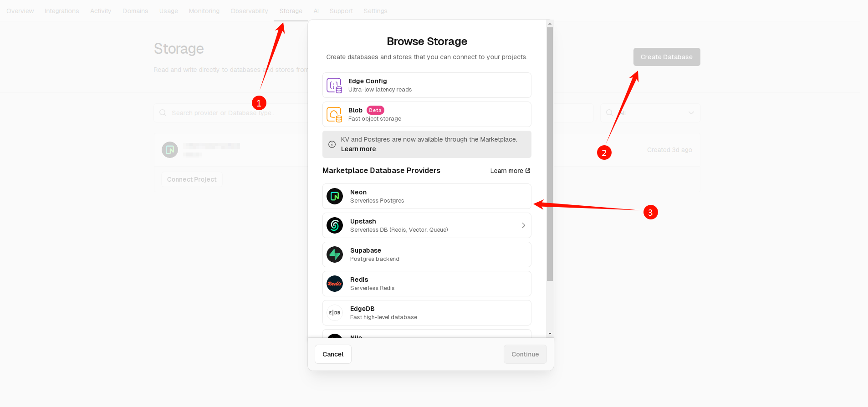Click the Continue button
Viewport: 868px width, 407px height.
(525, 354)
